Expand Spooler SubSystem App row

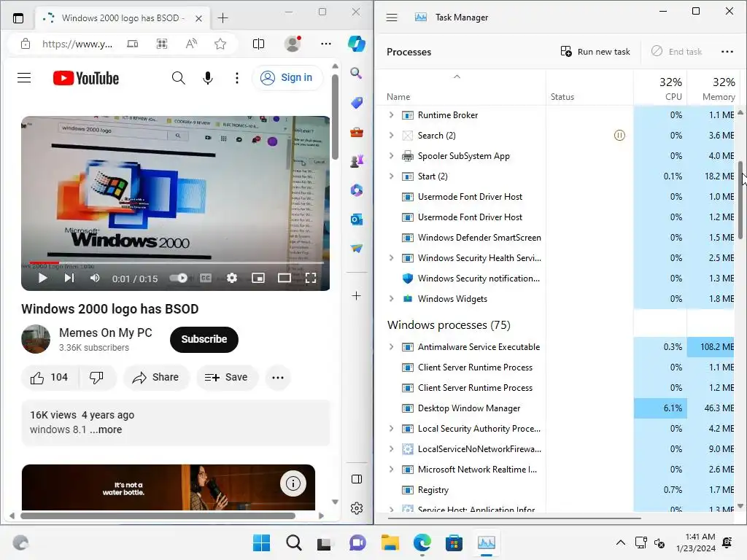pyautogui.click(x=392, y=156)
